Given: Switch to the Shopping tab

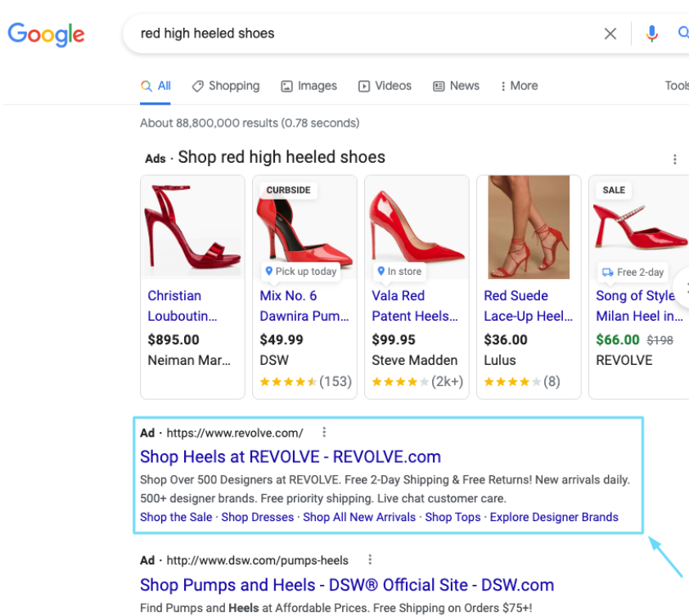Looking at the screenshot, I should click(x=226, y=86).
